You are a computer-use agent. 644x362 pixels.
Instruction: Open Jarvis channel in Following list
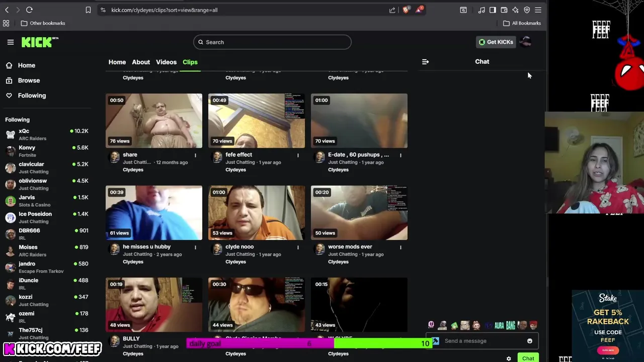point(47,201)
